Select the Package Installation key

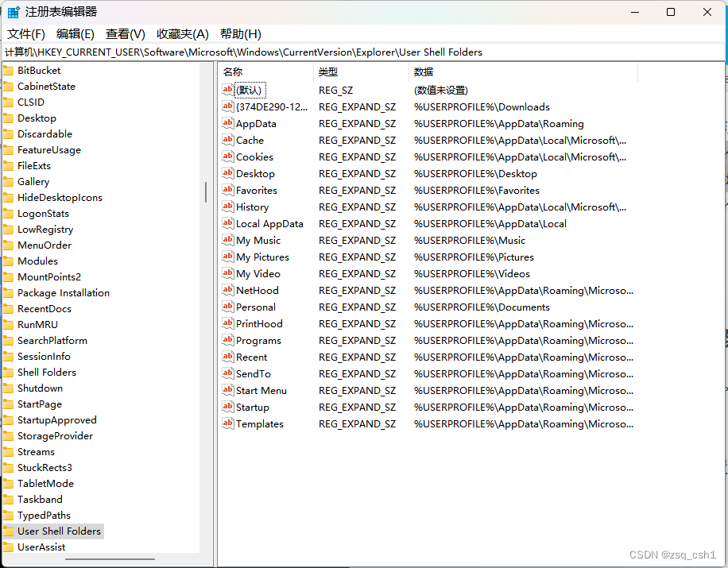click(64, 293)
